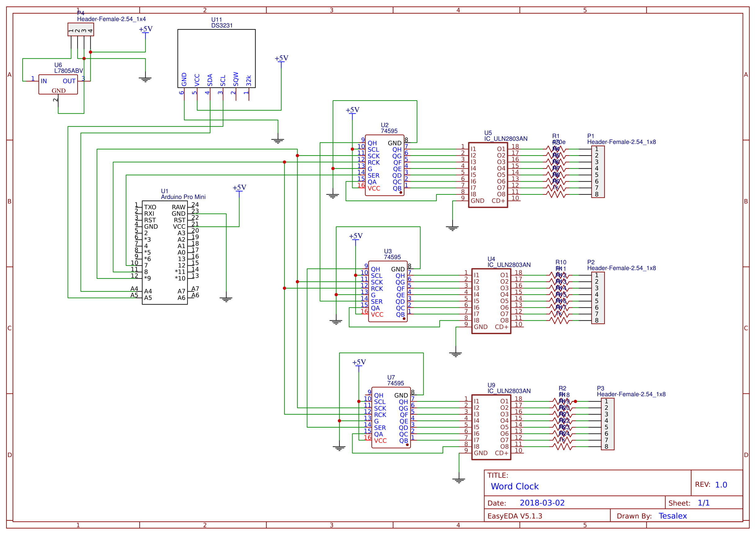
Task: Select the Arduino Pro Mini U1 body
Action: [164, 252]
